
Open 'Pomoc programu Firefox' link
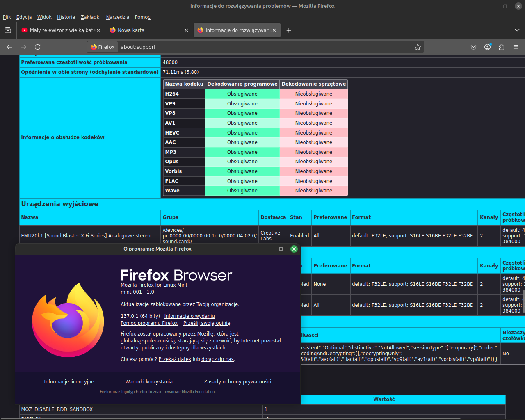tap(149, 323)
